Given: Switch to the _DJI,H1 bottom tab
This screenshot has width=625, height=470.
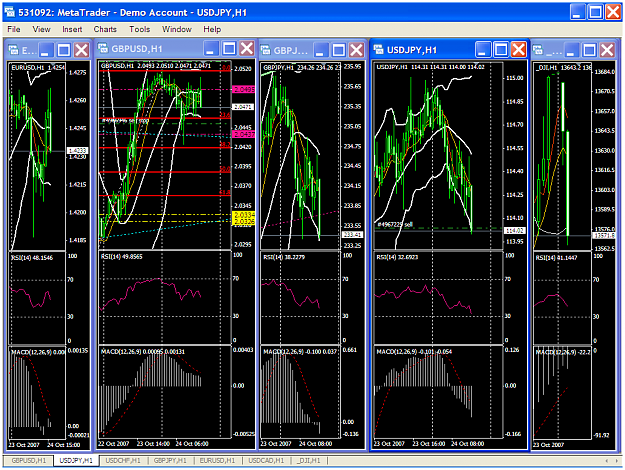Looking at the screenshot, I should point(309,460).
